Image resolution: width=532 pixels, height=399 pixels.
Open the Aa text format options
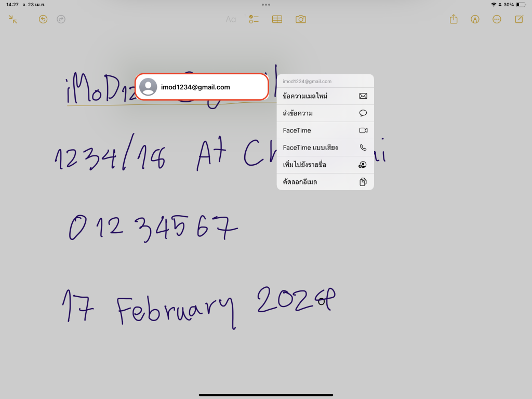click(x=231, y=19)
